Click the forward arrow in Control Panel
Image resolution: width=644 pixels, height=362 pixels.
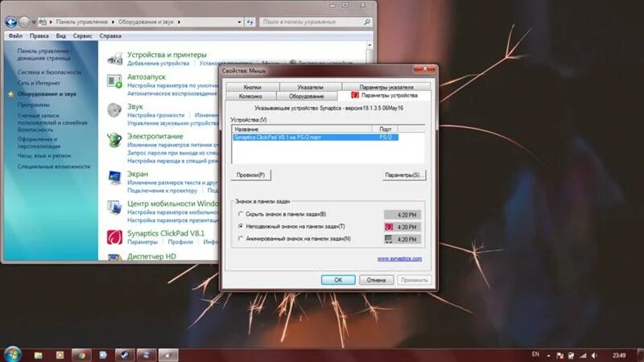[24, 22]
